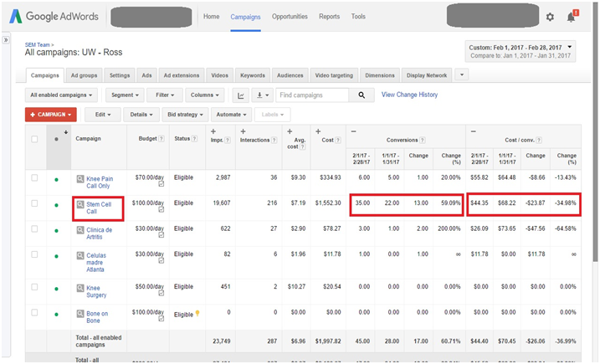The height and width of the screenshot is (364, 600).
Task: Click the download report icon
Action: [x=262, y=95]
